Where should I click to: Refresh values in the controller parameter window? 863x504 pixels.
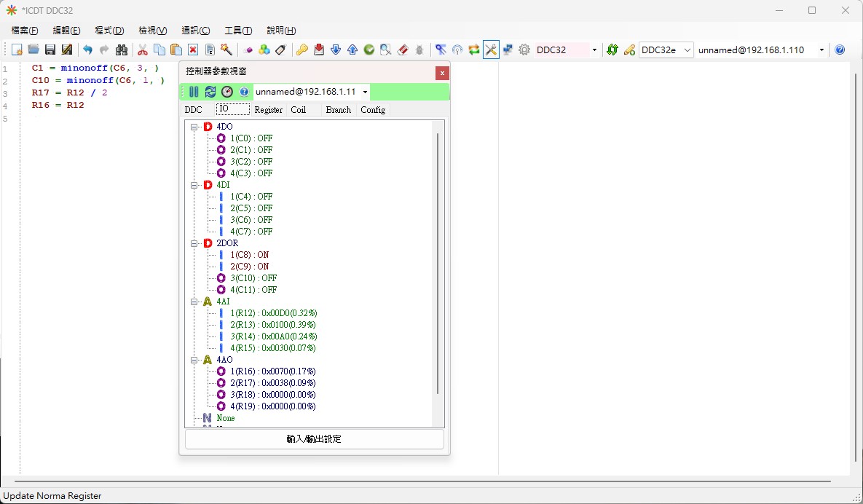tap(210, 92)
